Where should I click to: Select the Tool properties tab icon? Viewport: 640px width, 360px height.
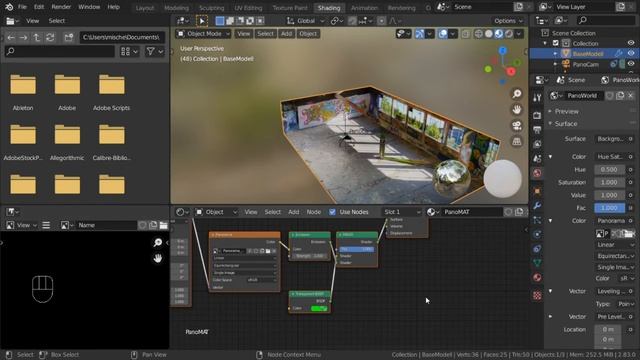point(537,97)
